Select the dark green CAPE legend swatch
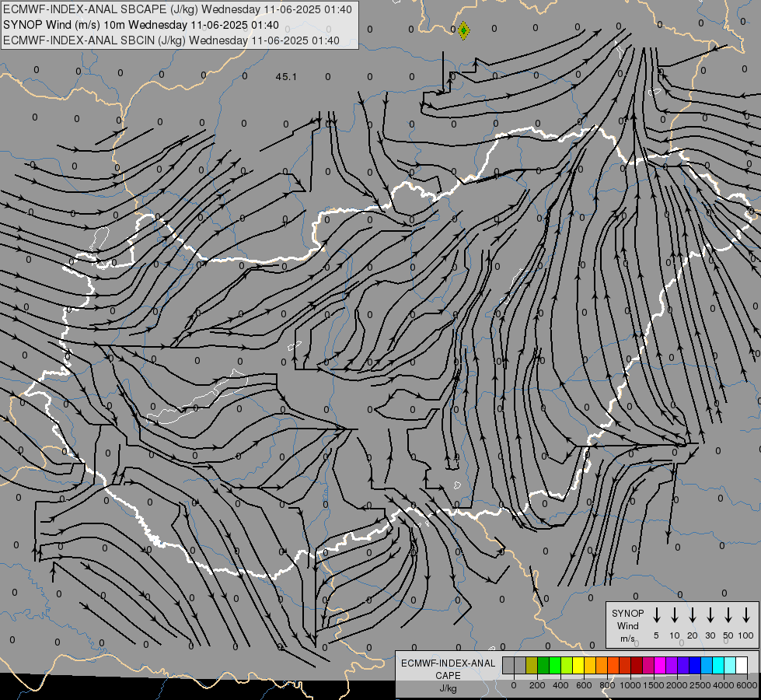 pyautogui.click(x=543, y=665)
